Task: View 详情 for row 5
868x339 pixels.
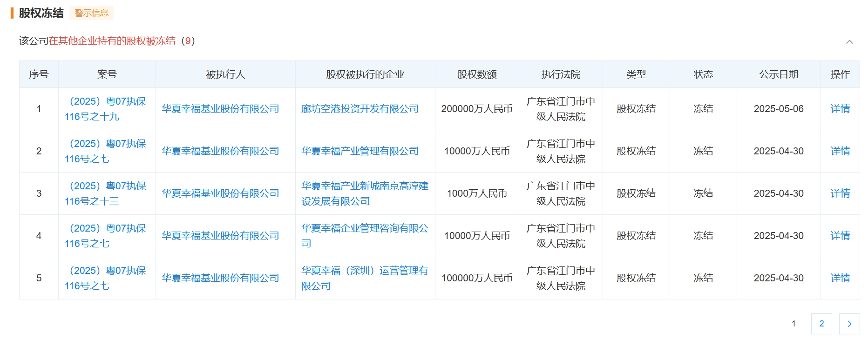Action: [x=840, y=278]
